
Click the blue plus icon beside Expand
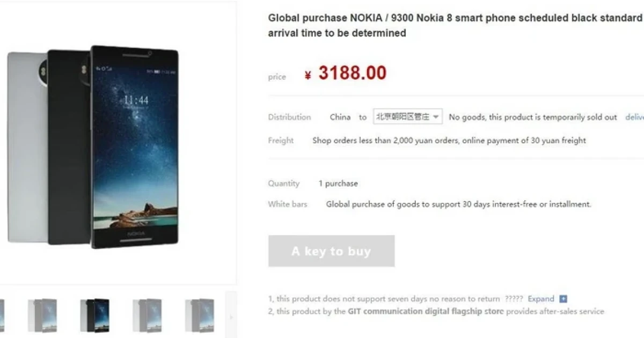(x=562, y=299)
